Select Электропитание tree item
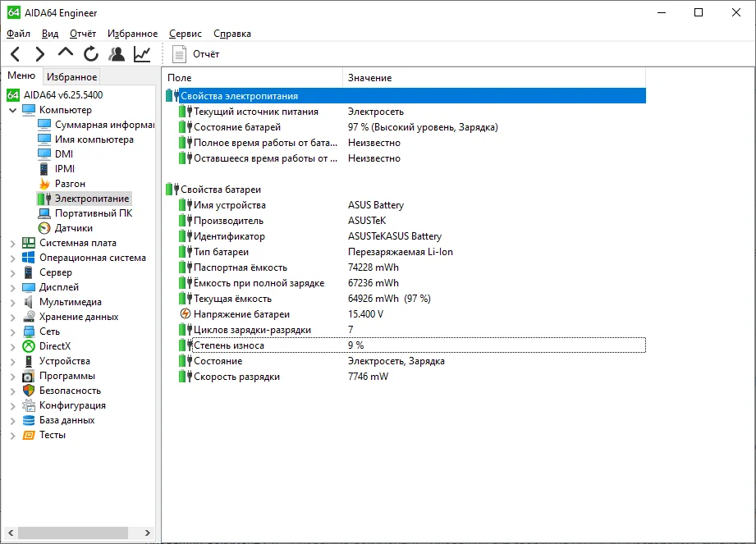This screenshot has width=756, height=544. (x=92, y=199)
